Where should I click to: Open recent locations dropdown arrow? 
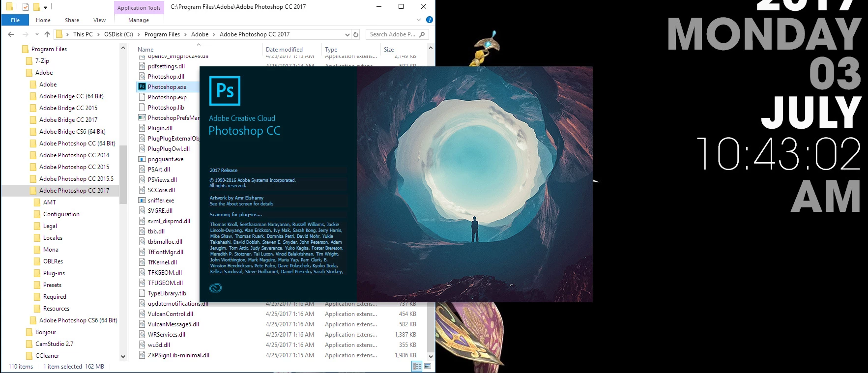point(37,34)
